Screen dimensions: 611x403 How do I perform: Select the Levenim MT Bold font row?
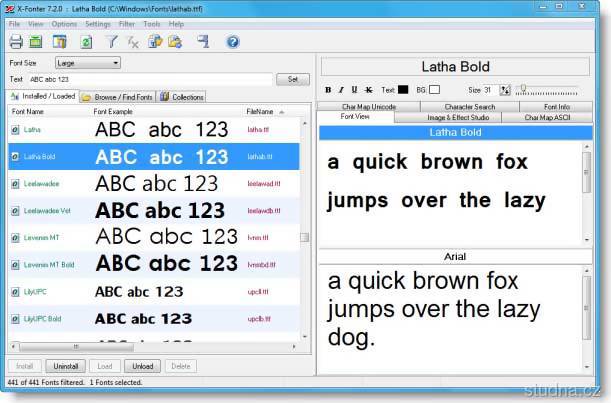[154, 265]
